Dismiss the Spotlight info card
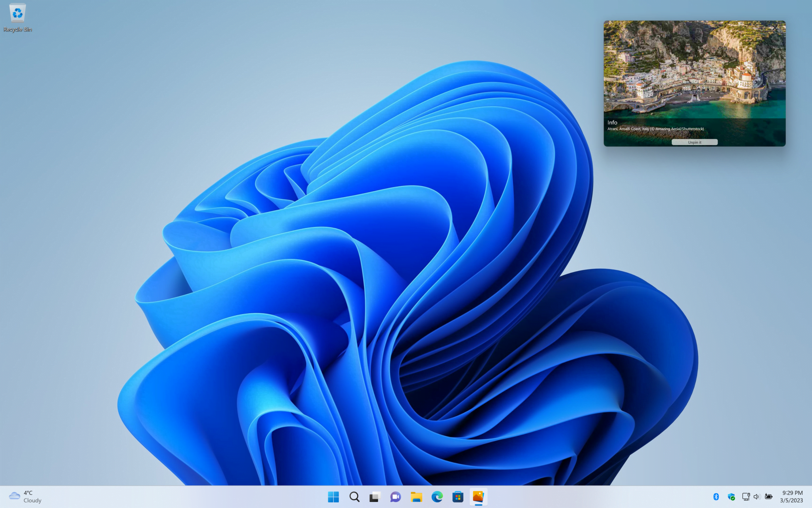Screen dimensions: 812x508 click(775, 28)
